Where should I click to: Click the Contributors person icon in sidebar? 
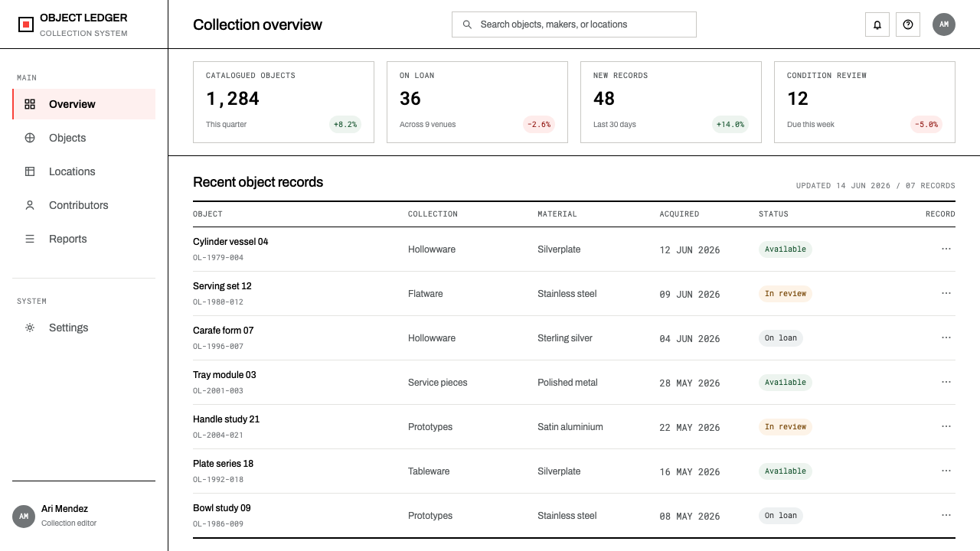click(30, 205)
